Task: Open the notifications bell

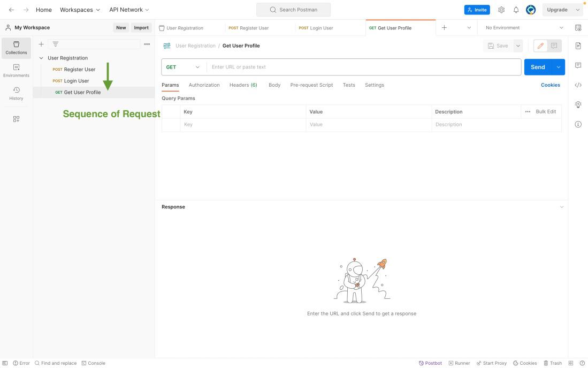Action: (x=516, y=10)
